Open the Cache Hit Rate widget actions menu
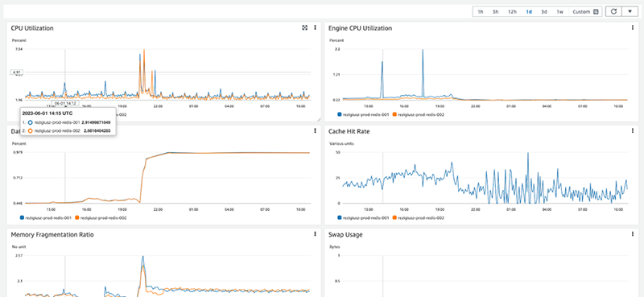The image size is (644, 297). [x=633, y=130]
